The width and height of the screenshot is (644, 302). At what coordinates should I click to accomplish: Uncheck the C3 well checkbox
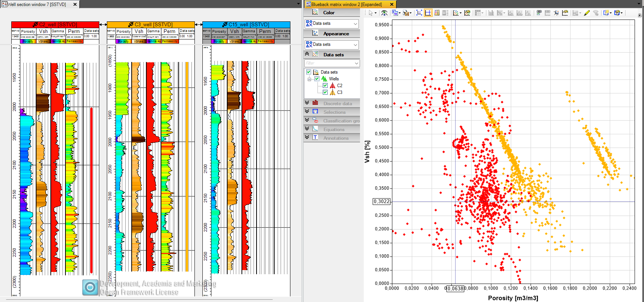coord(325,92)
